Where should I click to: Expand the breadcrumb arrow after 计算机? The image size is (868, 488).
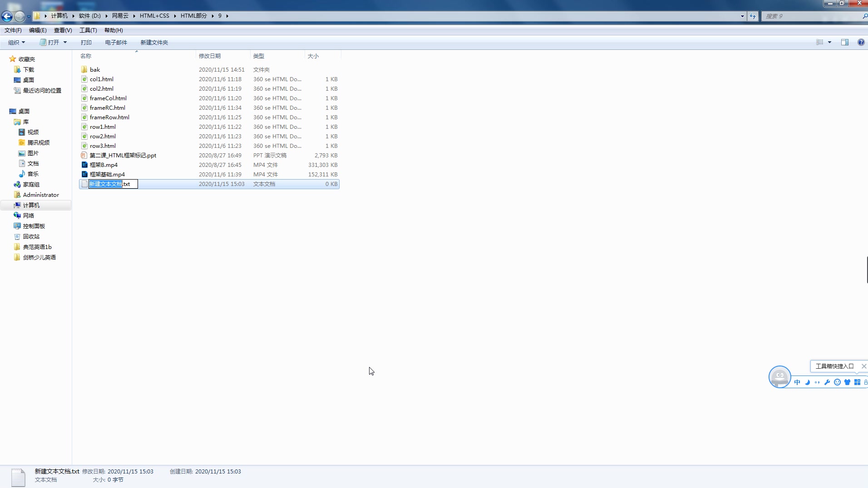pos(73,16)
